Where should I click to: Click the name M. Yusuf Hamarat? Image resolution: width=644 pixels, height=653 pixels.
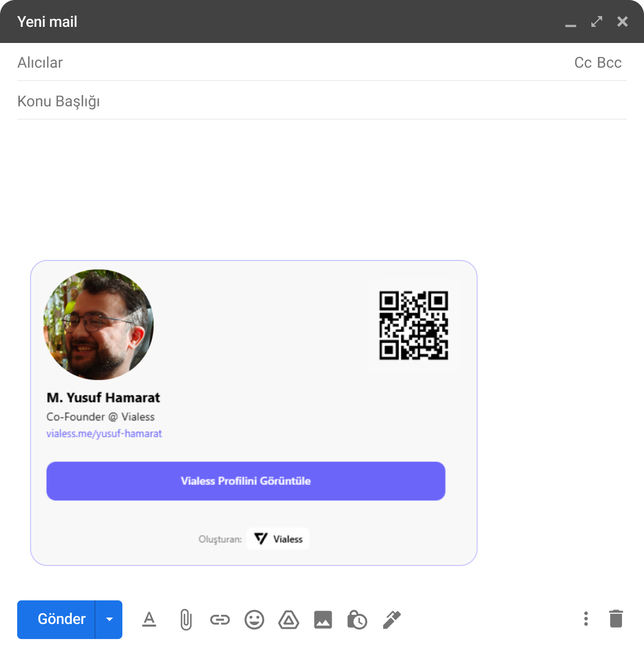tap(104, 398)
